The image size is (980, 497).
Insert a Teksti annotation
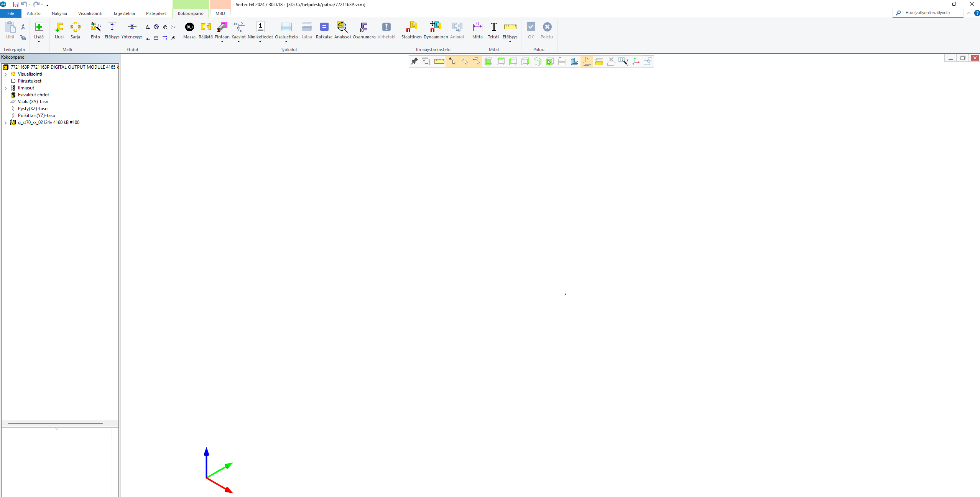[x=493, y=31]
